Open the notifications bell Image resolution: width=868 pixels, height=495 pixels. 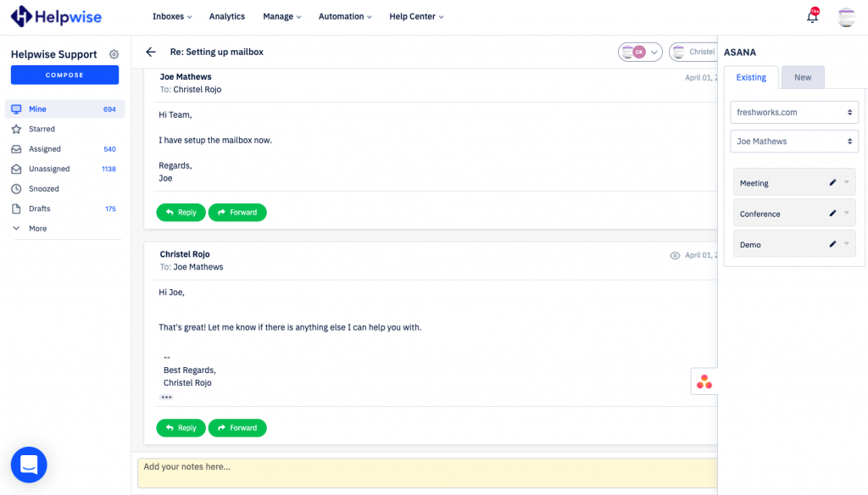click(x=812, y=16)
